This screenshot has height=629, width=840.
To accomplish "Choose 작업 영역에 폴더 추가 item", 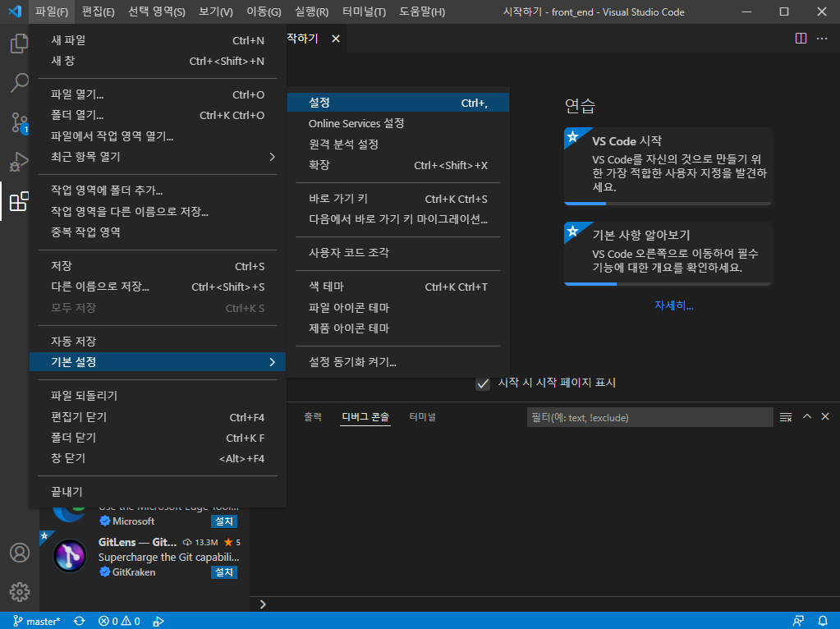I will point(157,191).
